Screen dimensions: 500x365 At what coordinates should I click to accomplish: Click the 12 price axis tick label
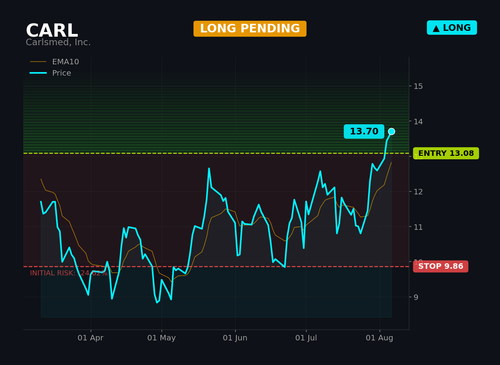pyautogui.click(x=418, y=192)
